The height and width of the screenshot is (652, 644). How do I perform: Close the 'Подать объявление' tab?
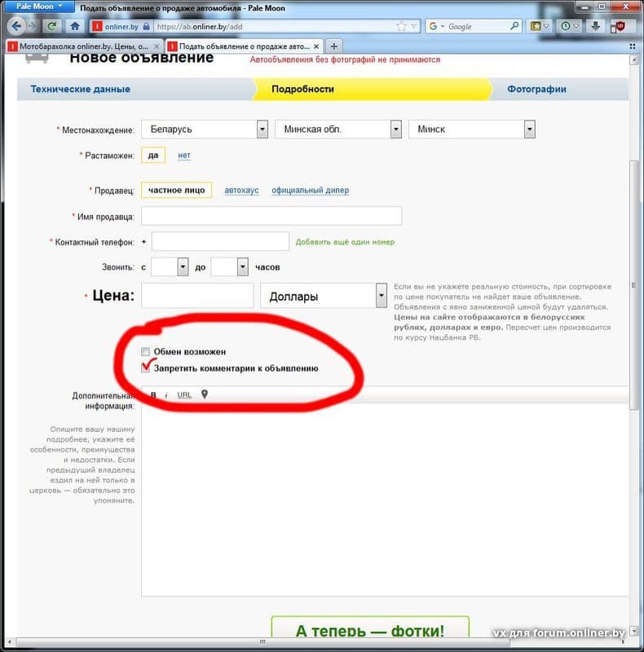(x=316, y=46)
